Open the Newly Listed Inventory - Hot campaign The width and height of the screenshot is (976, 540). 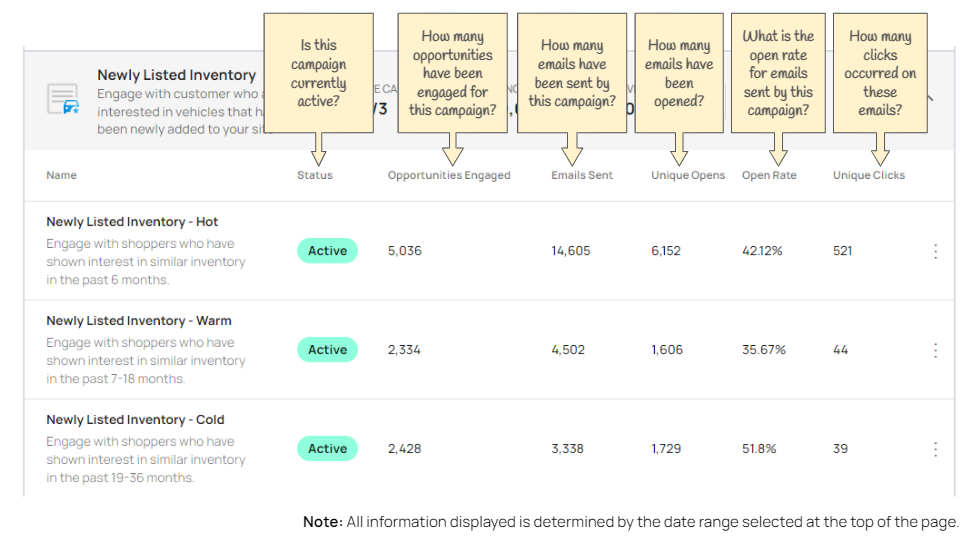click(x=132, y=222)
